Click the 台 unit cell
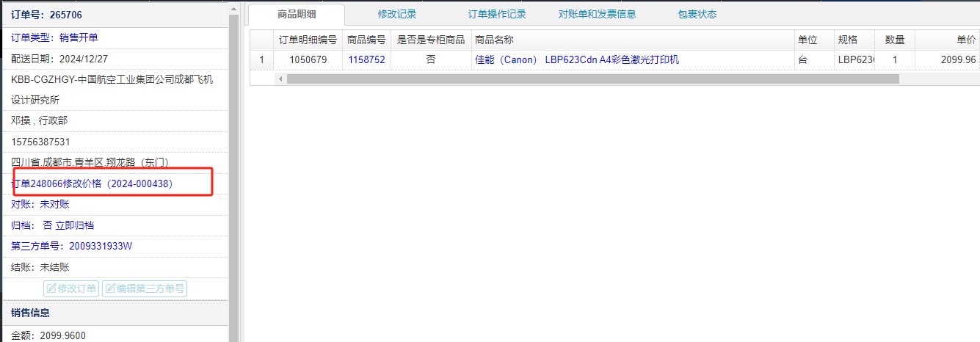980x342 pixels. 814,60
